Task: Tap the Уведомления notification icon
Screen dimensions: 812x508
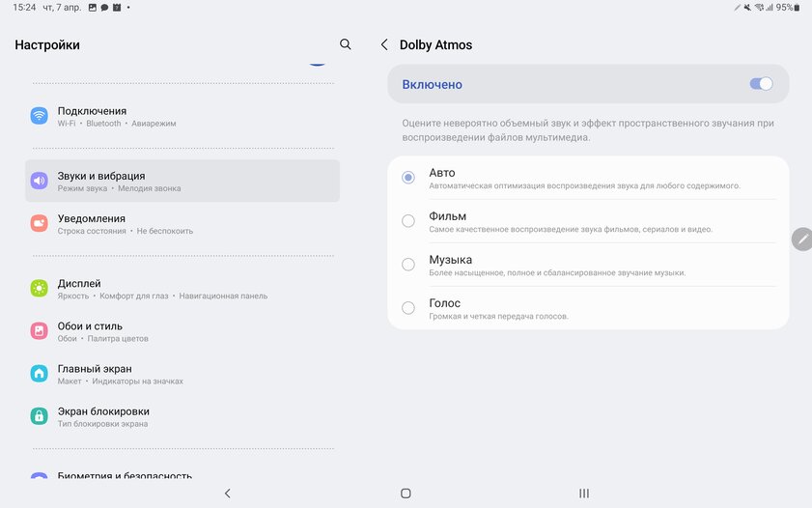Action: point(40,223)
